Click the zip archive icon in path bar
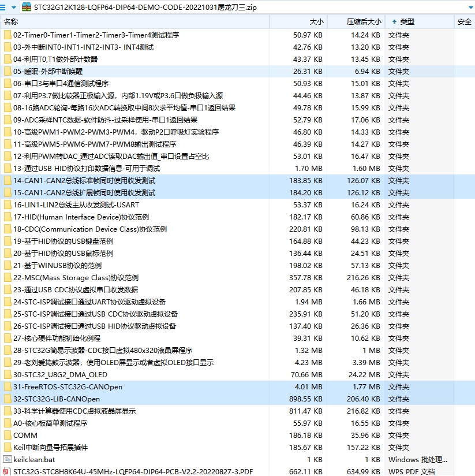The width and height of the screenshot is (475, 476). point(27,7)
